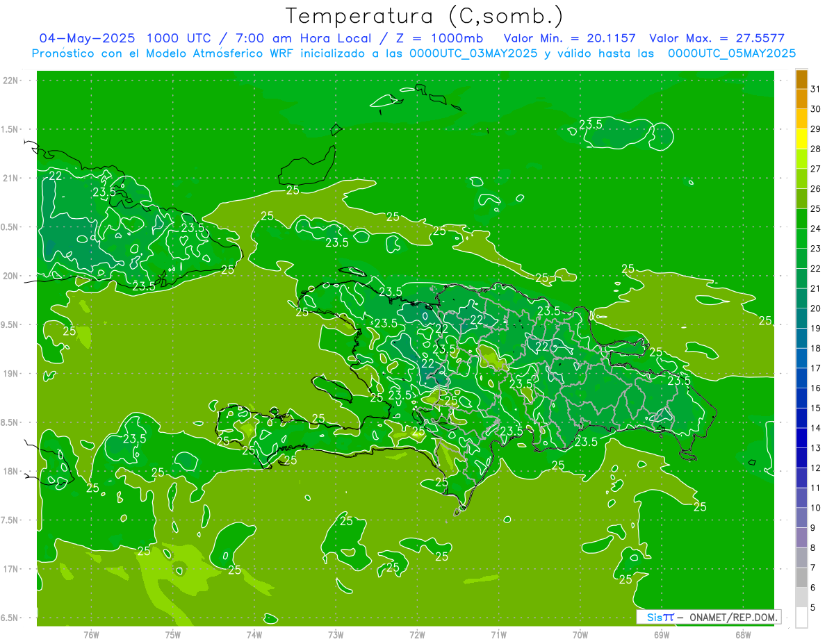Image resolution: width=834 pixels, height=644 pixels.
Task: Pick the legend swatch between 24 and 25
Action: click(x=801, y=218)
